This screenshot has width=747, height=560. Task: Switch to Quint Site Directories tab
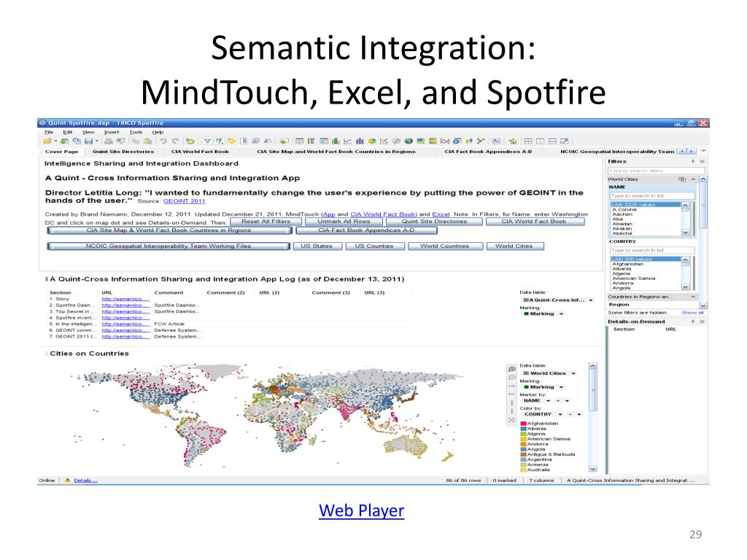123,152
